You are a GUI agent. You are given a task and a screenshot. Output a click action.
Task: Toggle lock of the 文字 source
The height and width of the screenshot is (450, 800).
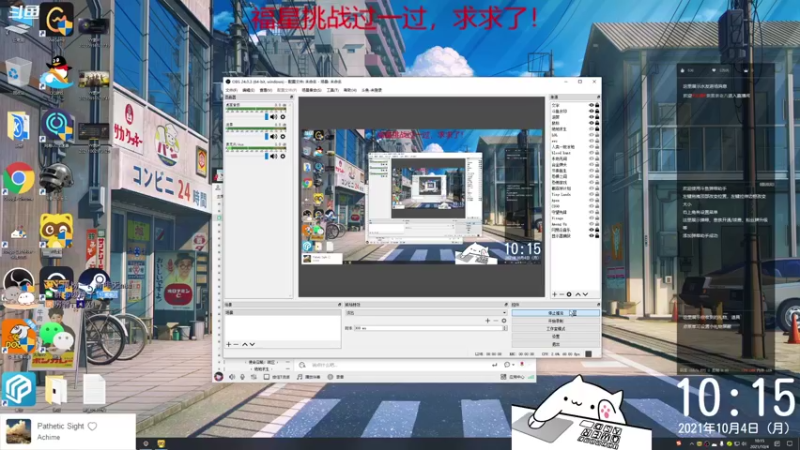pyautogui.click(x=597, y=105)
